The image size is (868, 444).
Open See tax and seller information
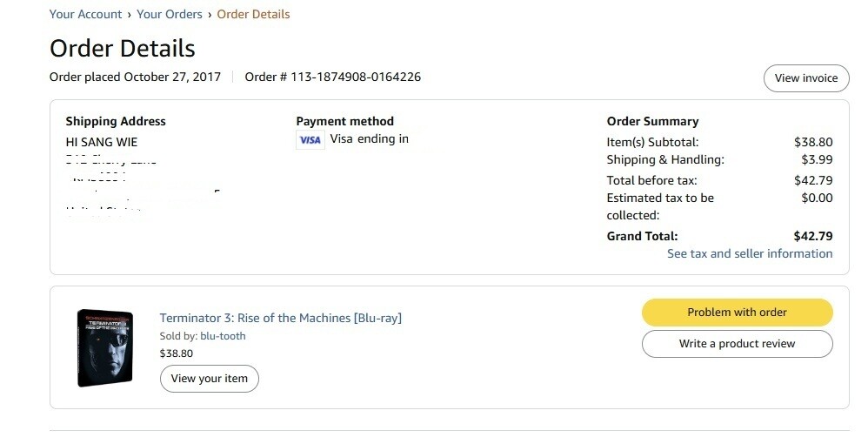point(749,253)
